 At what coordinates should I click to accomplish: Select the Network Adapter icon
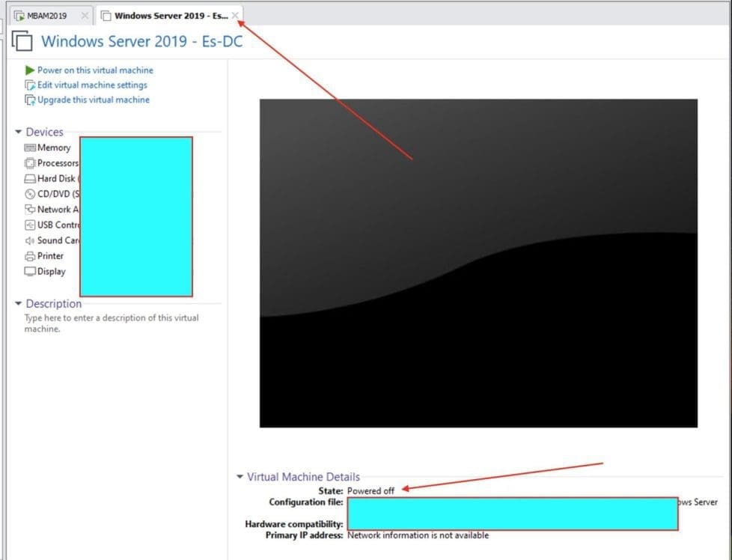tap(30, 210)
